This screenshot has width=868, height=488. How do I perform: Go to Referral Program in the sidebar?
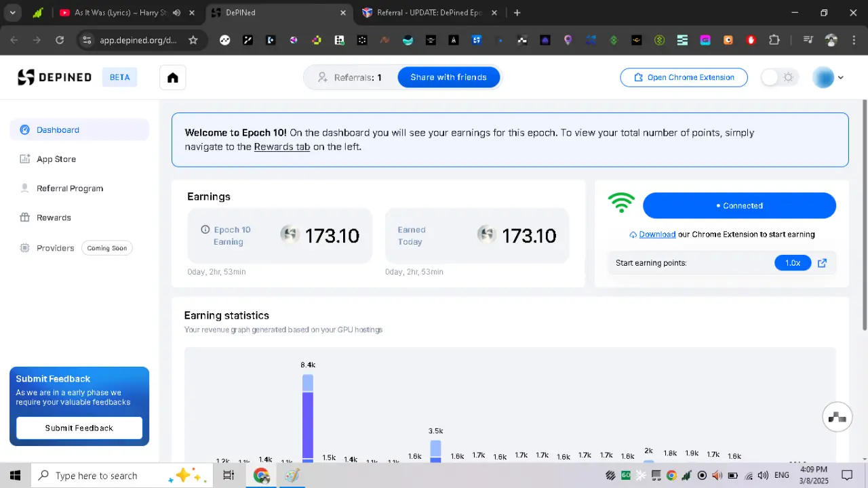click(x=79, y=188)
